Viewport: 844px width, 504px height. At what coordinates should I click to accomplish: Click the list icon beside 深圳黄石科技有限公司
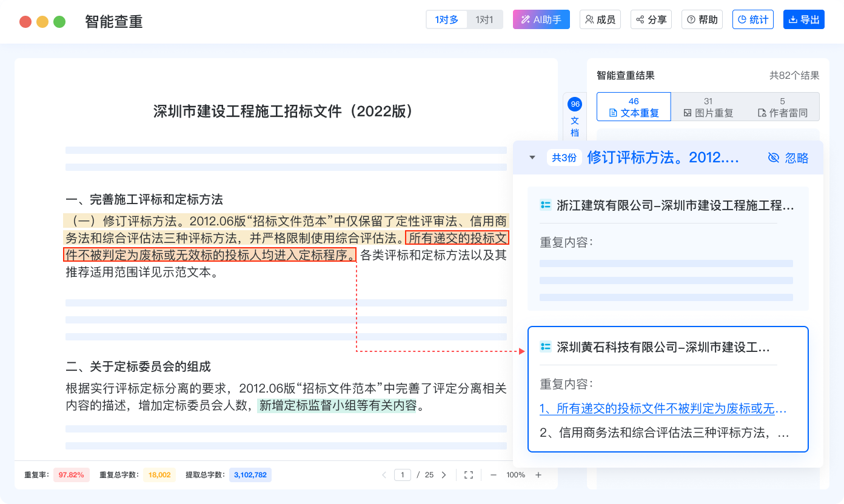(x=546, y=346)
